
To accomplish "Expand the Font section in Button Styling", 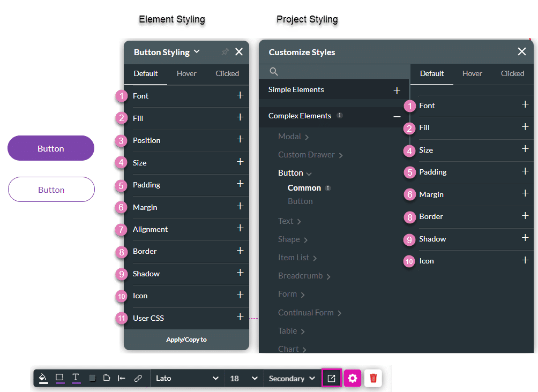I will click(x=241, y=96).
